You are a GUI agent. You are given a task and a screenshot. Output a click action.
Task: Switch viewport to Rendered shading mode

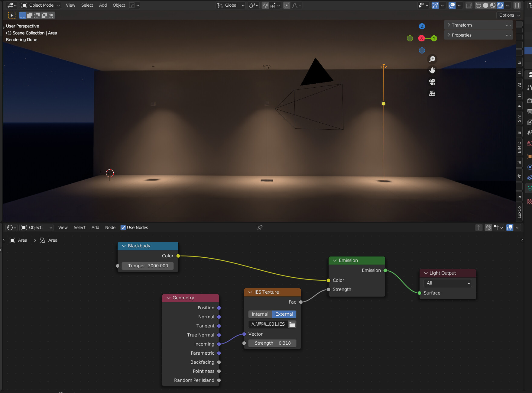pyautogui.click(x=500, y=5)
